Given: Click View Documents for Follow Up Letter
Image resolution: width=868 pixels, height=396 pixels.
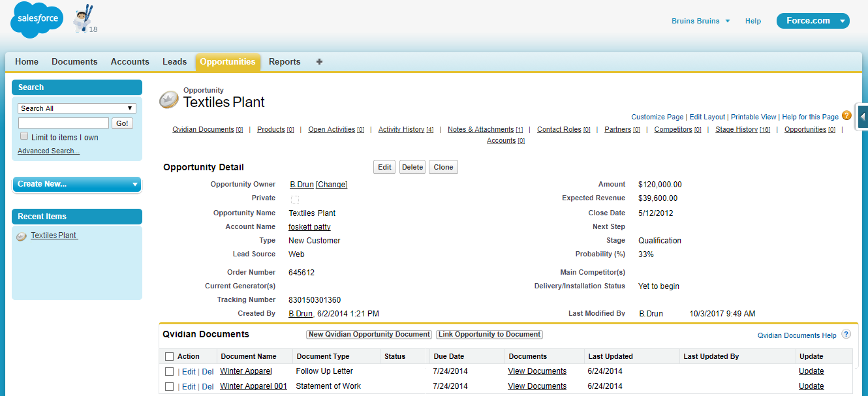Looking at the screenshot, I should point(537,371).
